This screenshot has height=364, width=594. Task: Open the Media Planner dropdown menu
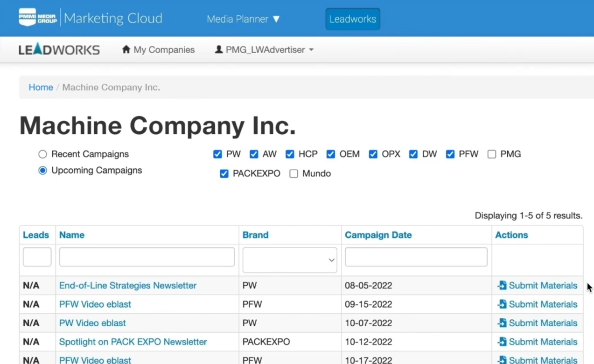point(243,19)
